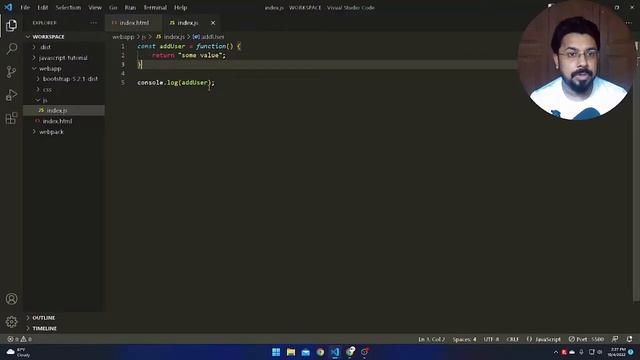Open File Explorer from the taskbar
Screen dimensions: 640x360
[291, 352]
